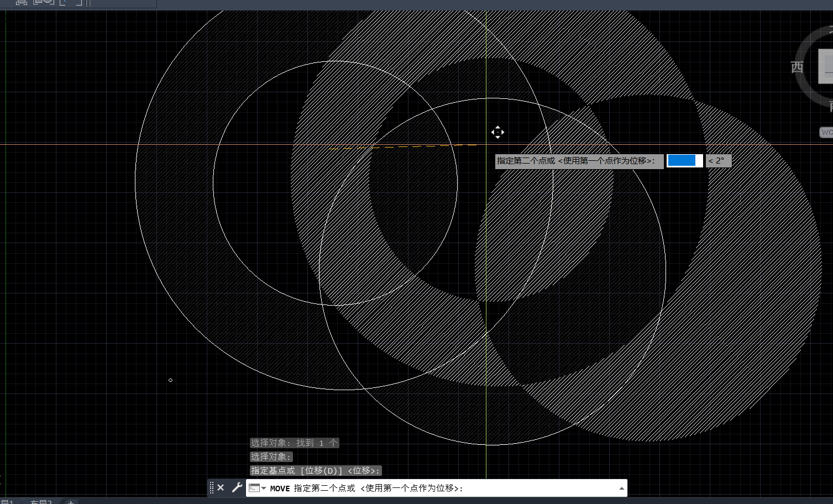Close the command line window

pos(221,487)
